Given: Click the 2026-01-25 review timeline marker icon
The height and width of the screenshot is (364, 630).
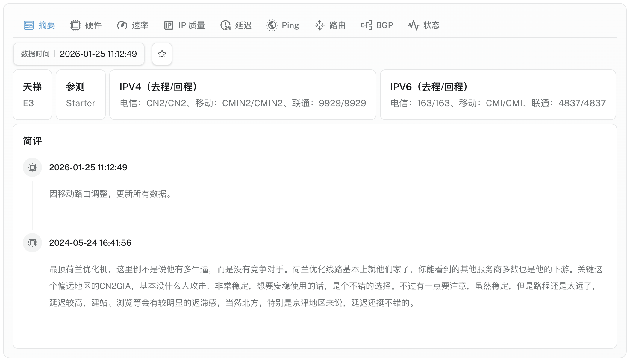Looking at the screenshot, I should tap(32, 167).
